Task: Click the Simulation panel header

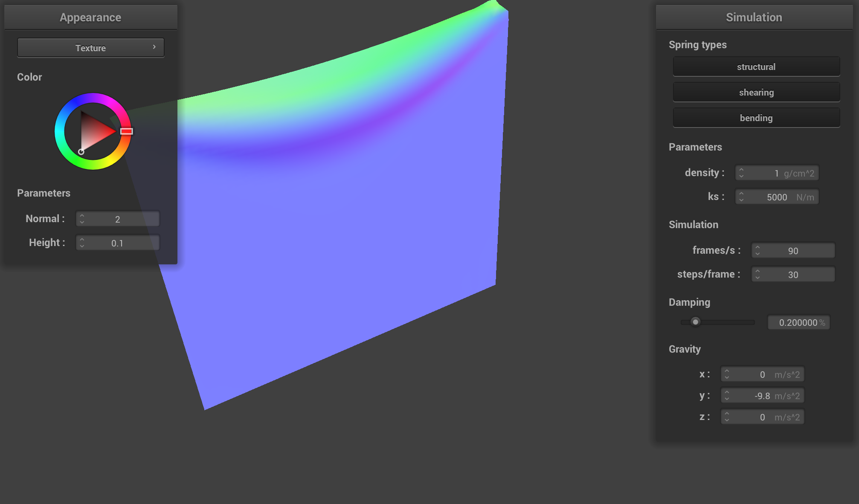Action: pyautogui.click(x=754, y=17)
